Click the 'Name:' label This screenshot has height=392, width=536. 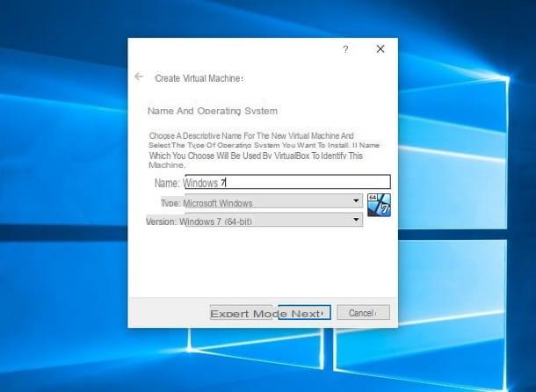[167, 183]
